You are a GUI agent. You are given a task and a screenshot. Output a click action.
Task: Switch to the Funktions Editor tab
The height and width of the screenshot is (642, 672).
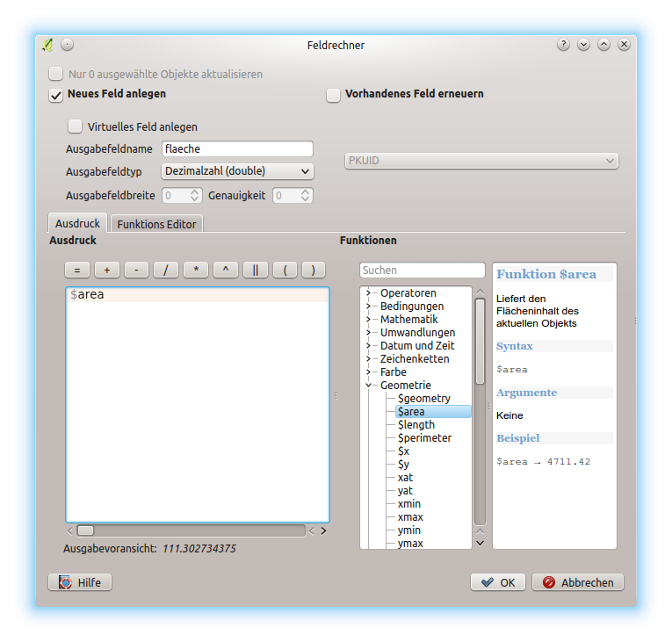156,224
